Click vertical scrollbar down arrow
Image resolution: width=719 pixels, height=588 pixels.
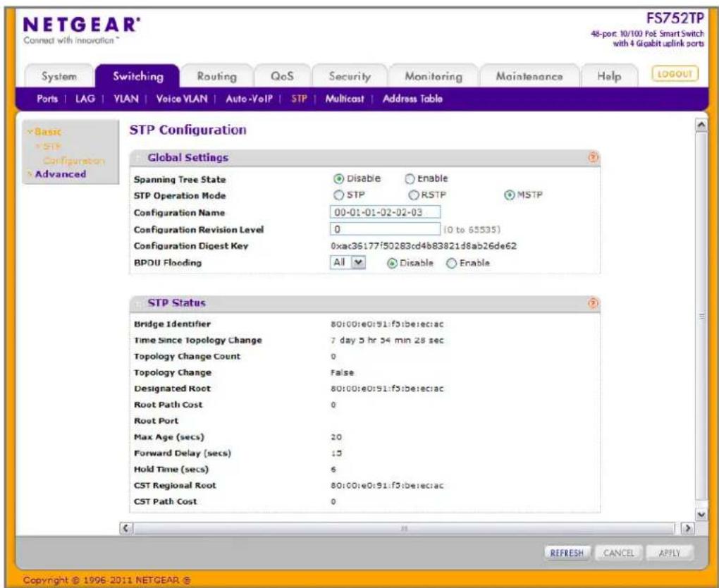pyautogui.click(x=701, y=515)
